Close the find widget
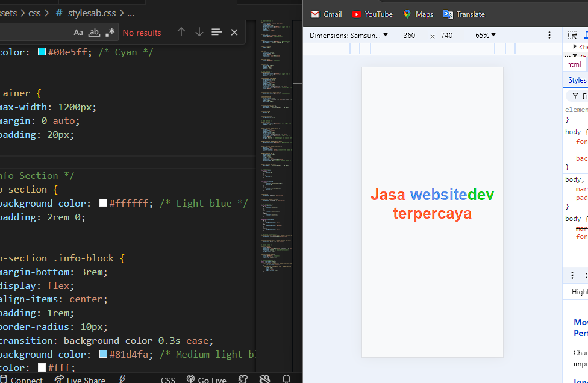This screenshot has height=383, width=588. [x=234, y=32]
